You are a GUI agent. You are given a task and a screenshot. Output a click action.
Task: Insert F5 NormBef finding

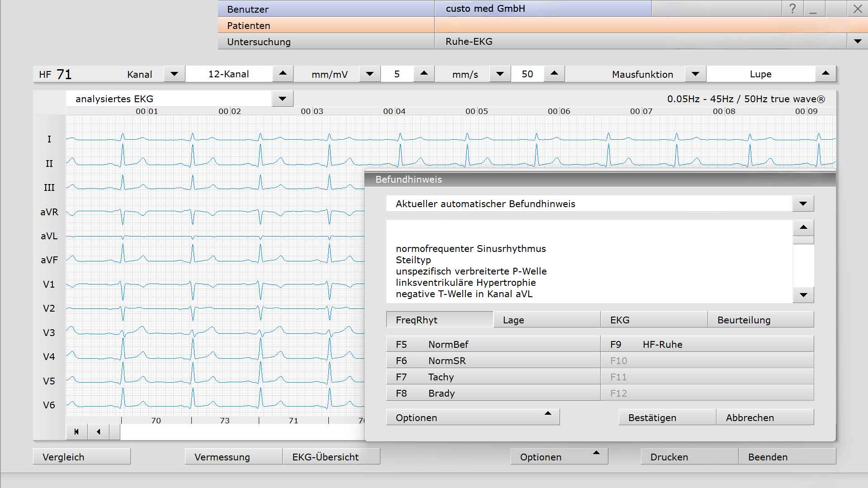pos(493,344)
